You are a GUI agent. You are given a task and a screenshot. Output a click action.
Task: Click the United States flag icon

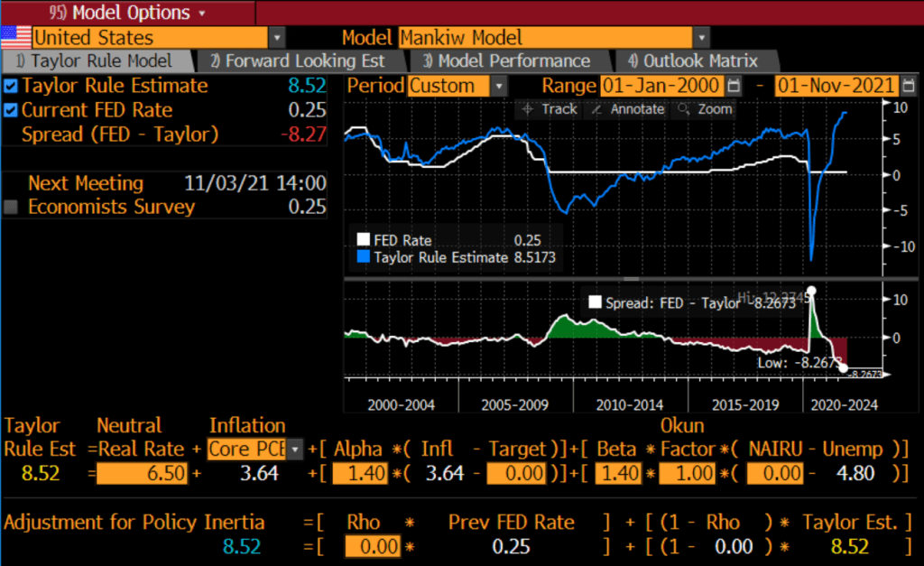(15, 37)
